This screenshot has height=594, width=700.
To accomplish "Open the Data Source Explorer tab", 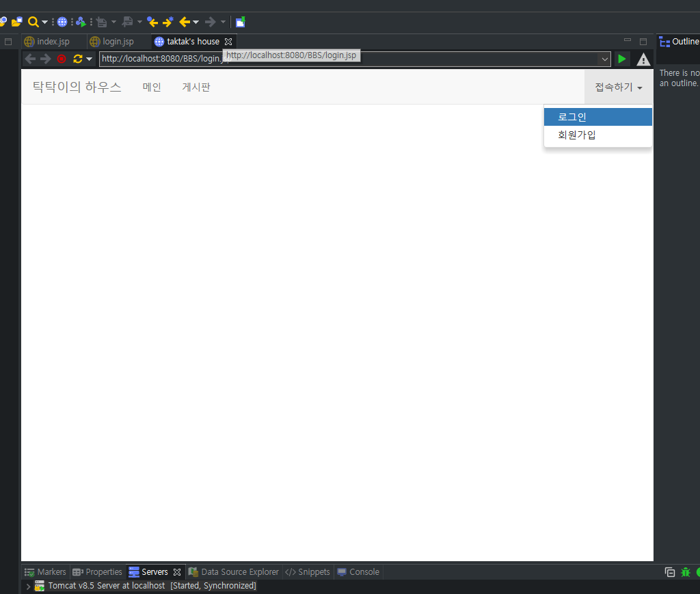I will [234, 571].
